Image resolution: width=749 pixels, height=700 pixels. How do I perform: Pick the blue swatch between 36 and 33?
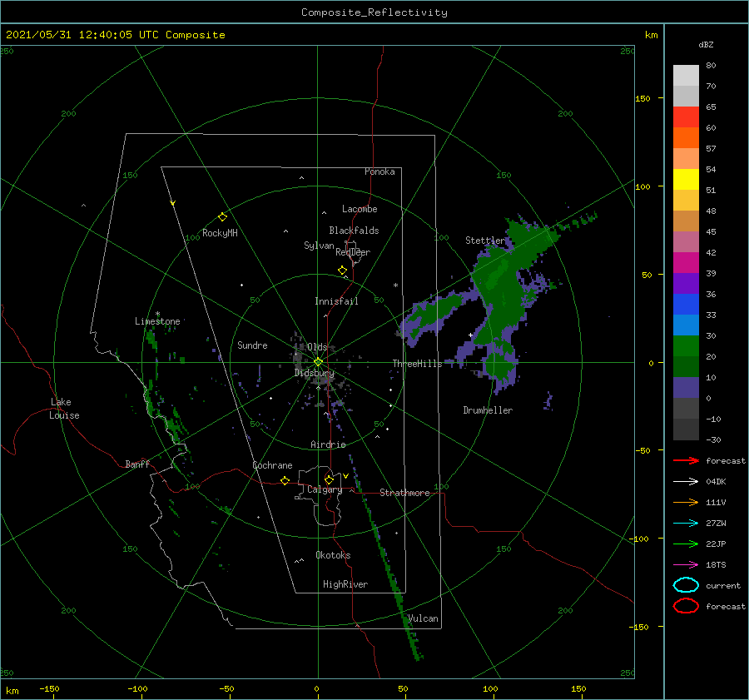coord(686,305)
